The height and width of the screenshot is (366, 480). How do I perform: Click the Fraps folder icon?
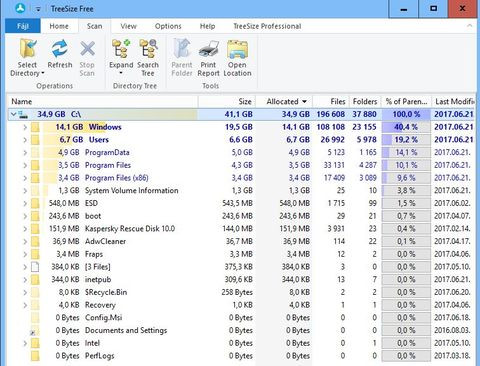tap(35, 254)
